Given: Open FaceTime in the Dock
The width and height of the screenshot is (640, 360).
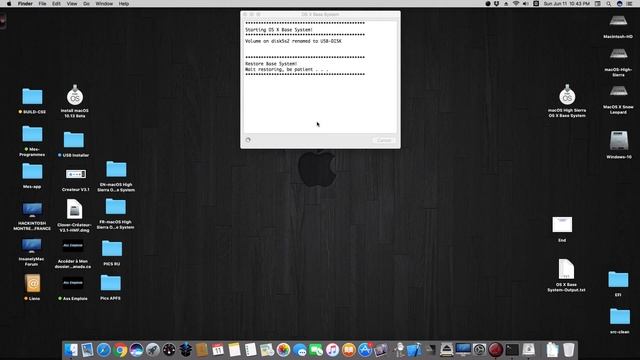Looking at the screenshot, I should [316, 350].
